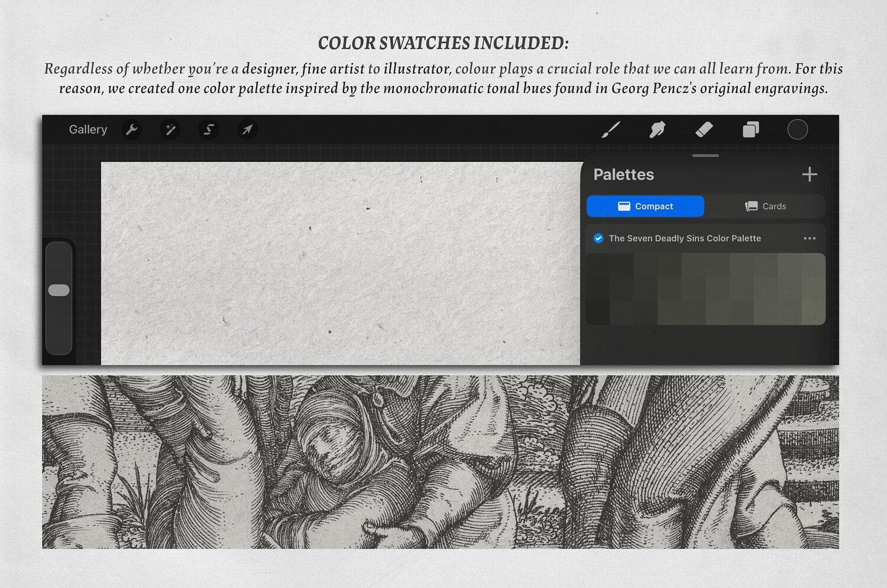Activate the Selection tool
The height and width of the screenshot is (588, 887).
coord(209,129)
